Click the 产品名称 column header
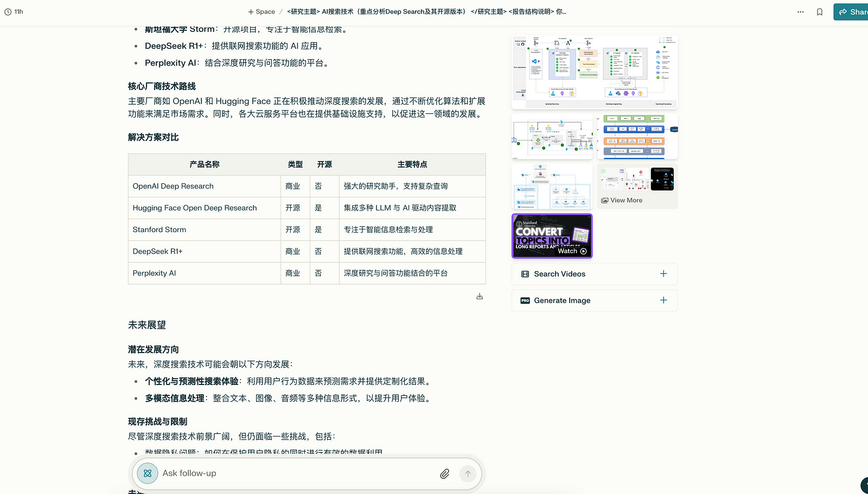This screenshot has height=494, width=868. (205, 164)
